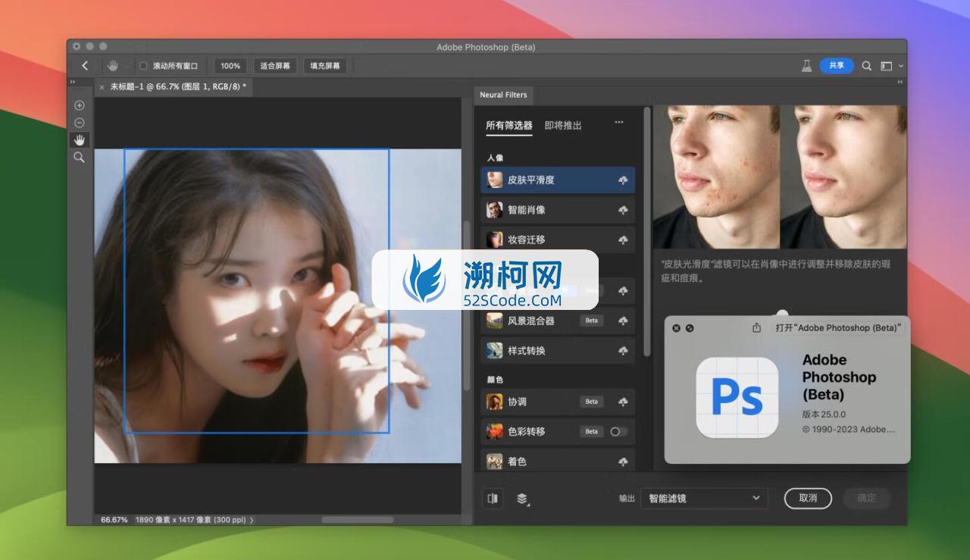970x560 pixels.
Task: Select the 妆容迁移 filter row
Action: pos(558,239)
